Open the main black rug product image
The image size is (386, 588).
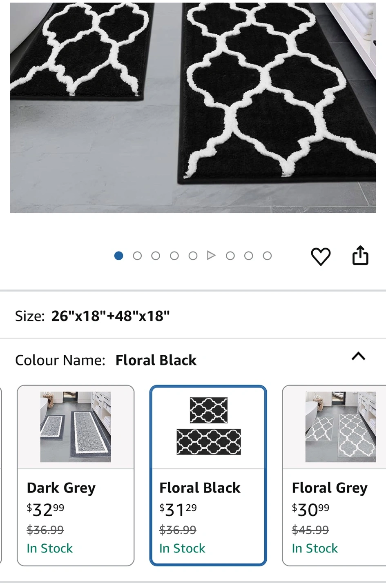pyautogui.click(x=193, y=108)
